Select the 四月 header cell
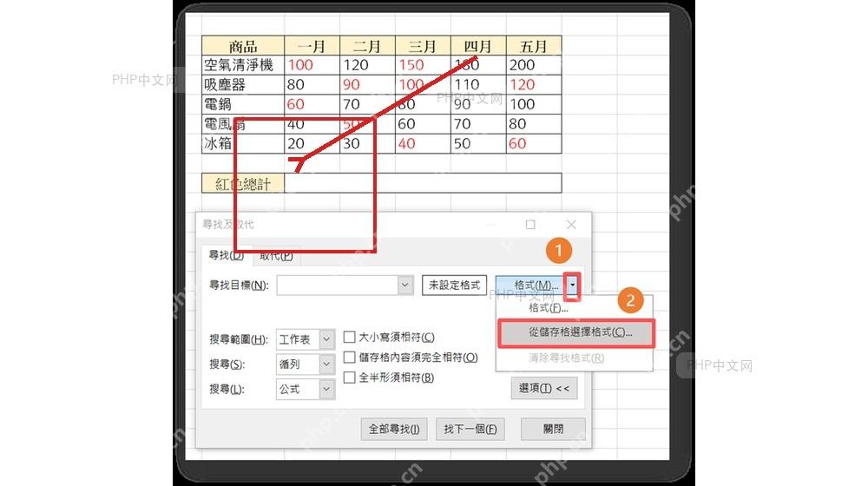Viewport: 868px width, 486px height. [478, 45]
